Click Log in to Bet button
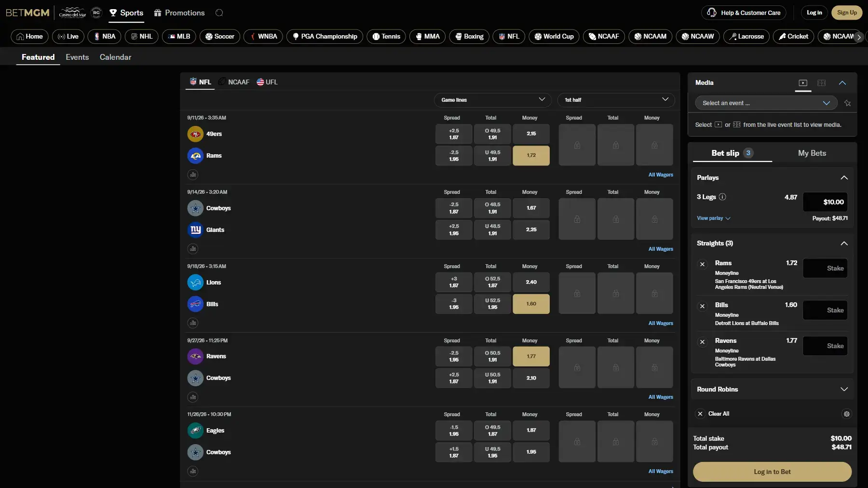Image resolution: width=868 pixels, height=488 pixels. click(x=772, y=472)
